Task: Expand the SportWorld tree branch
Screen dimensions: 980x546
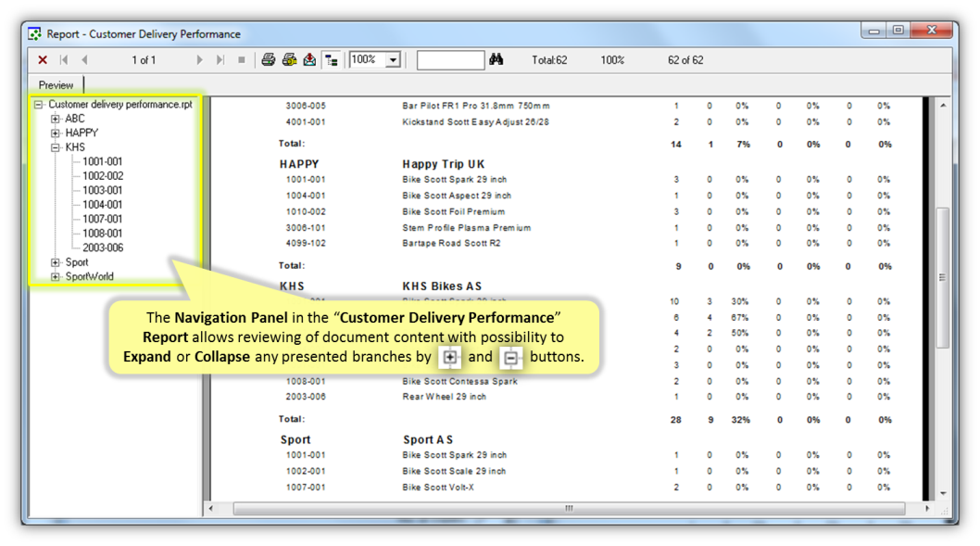Action: click(x=56, y=276)
